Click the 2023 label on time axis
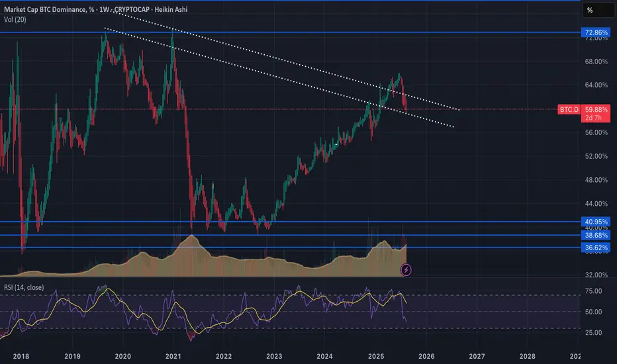617x364 pixels. coord(274,355)
